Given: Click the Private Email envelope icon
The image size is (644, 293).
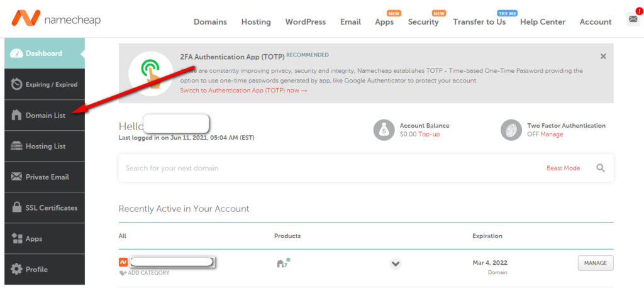Looking at the screenshot, I should pyautogui.click(x=16, y=177).
